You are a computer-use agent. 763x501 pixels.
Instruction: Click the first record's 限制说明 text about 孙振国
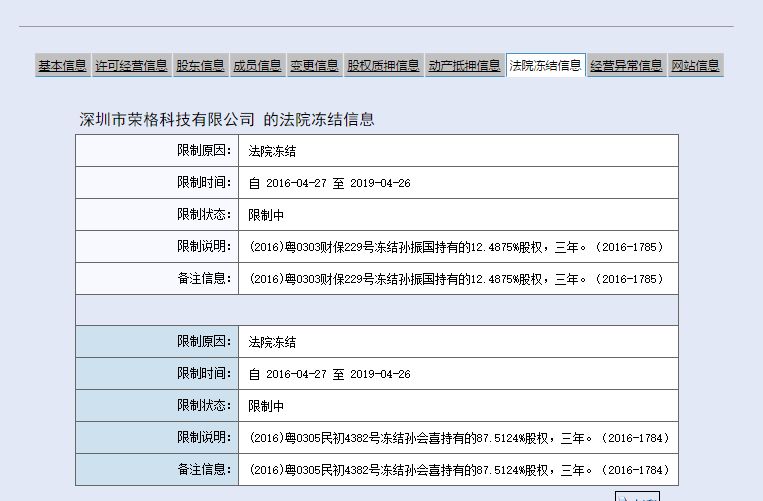455,247
